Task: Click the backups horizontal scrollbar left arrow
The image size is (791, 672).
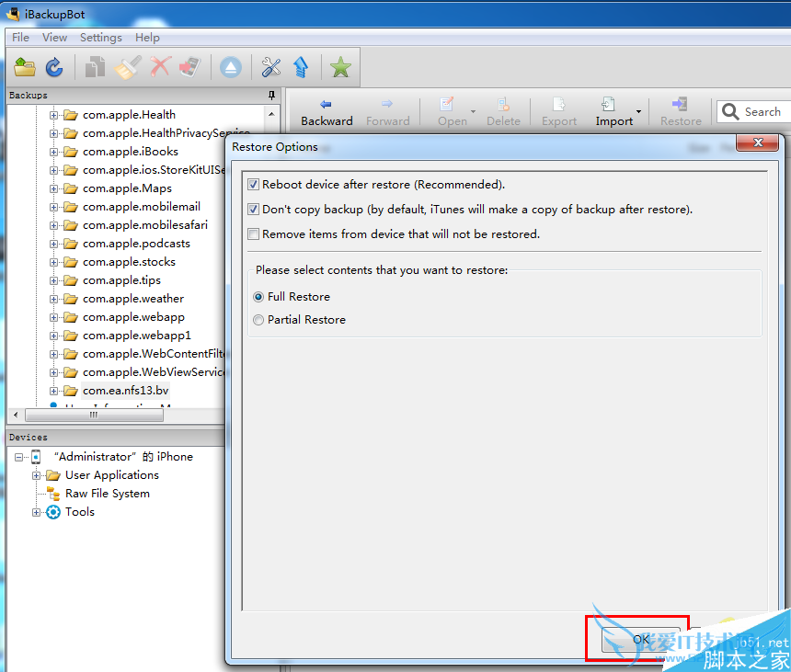Action: point(16,415)
